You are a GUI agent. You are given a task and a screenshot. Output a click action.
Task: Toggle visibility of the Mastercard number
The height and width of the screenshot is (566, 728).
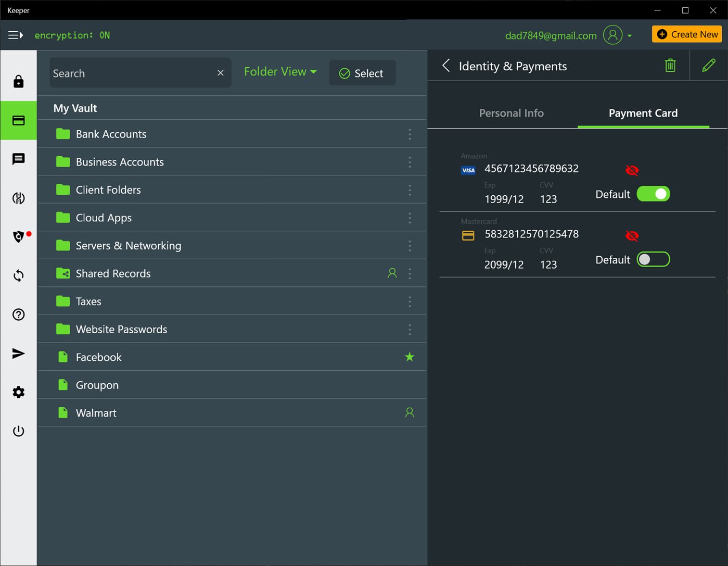tap(632, 236)
